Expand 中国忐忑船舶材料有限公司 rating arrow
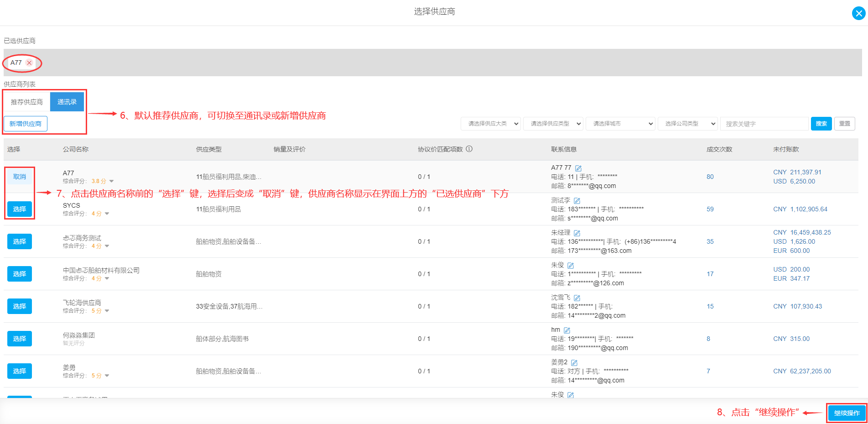 tap(107, 278)
